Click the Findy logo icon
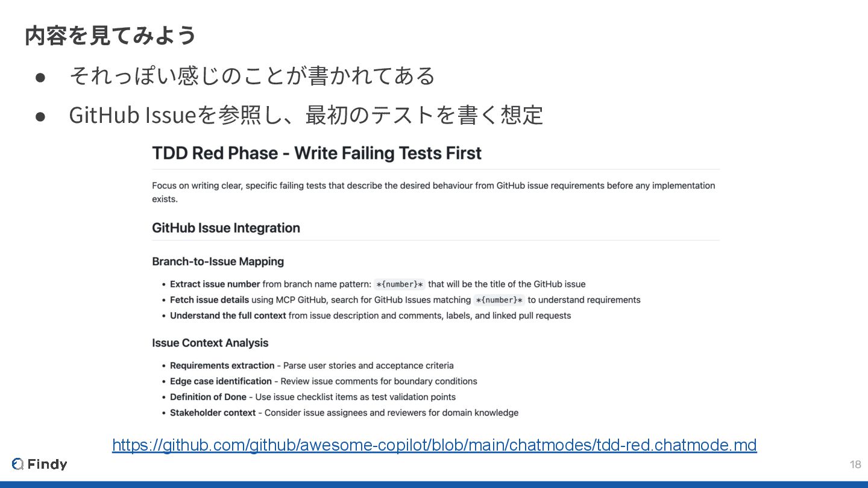 pyautogui.click(x=17, y=464)
